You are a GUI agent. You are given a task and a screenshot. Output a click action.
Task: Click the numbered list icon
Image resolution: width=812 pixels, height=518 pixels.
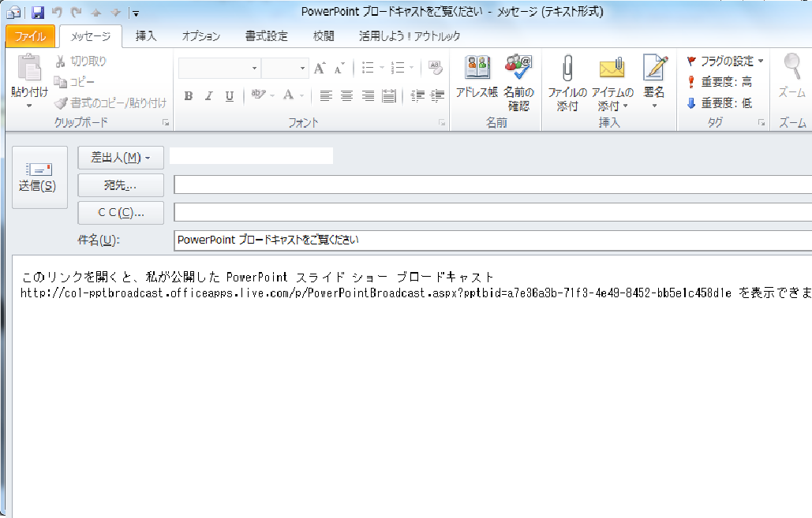pos(398,68)
